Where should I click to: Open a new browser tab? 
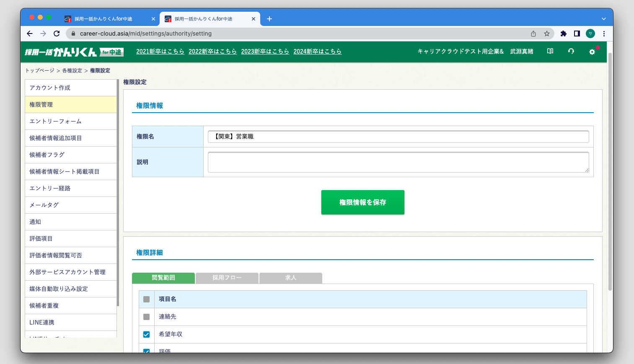point(269,19)
